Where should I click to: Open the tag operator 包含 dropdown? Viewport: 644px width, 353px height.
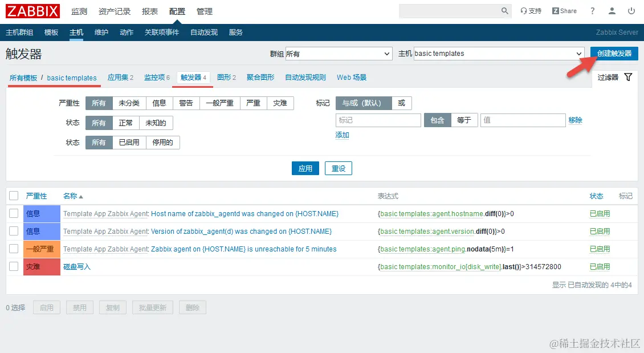click(437, 120)
